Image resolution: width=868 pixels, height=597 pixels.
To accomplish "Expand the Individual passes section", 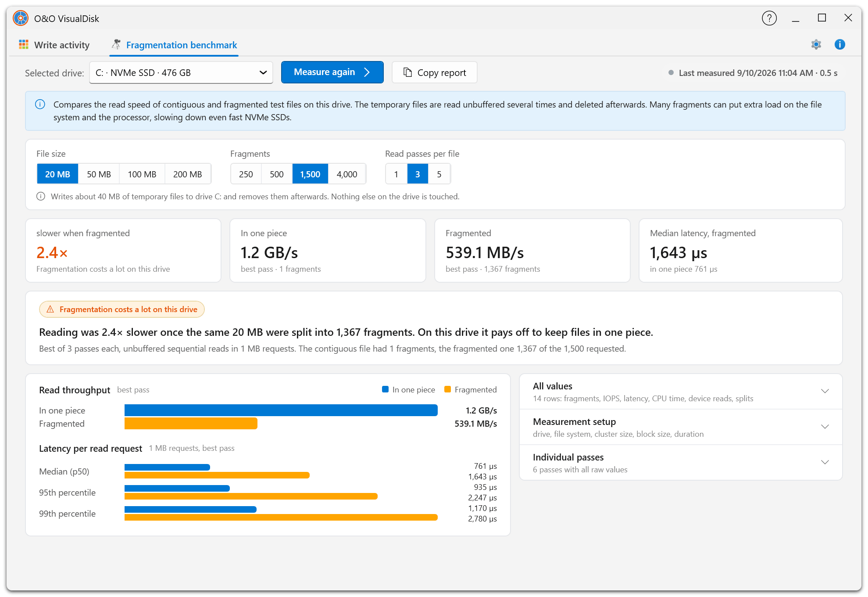I will point(681,463).
